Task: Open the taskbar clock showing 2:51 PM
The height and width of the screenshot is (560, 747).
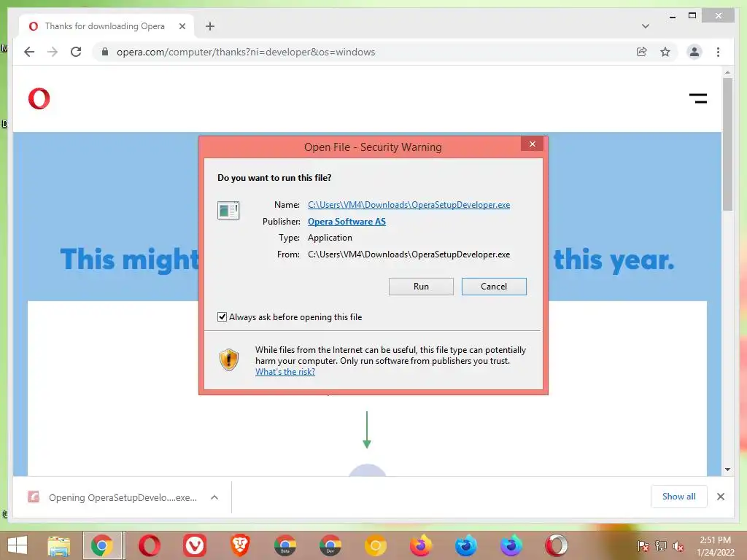Action: [x=715, y=545]
